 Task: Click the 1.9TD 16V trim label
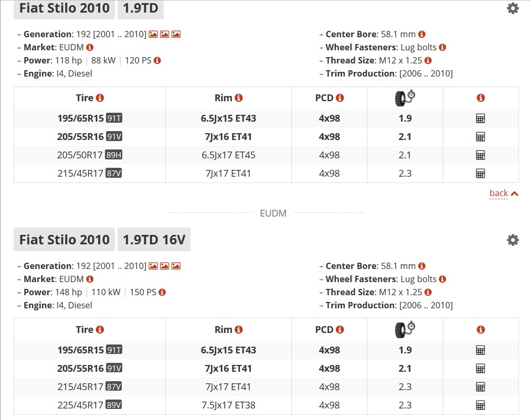(x=154, y=240)
